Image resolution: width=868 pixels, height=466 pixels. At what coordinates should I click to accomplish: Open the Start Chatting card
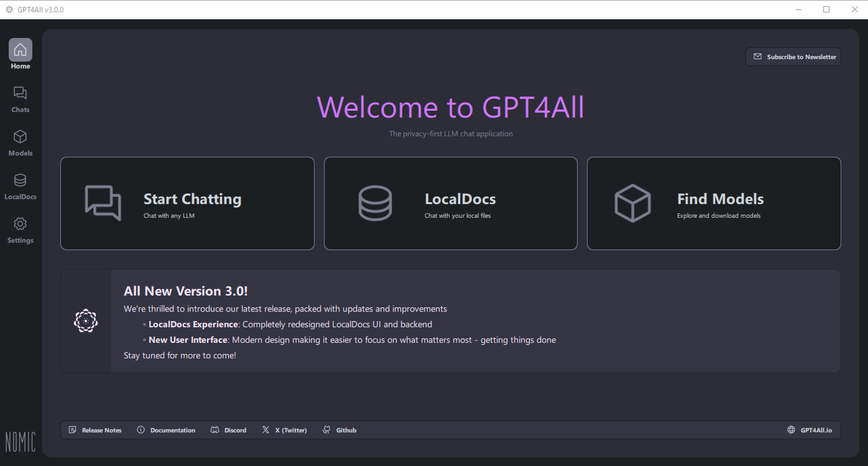[x=187, y=203]
